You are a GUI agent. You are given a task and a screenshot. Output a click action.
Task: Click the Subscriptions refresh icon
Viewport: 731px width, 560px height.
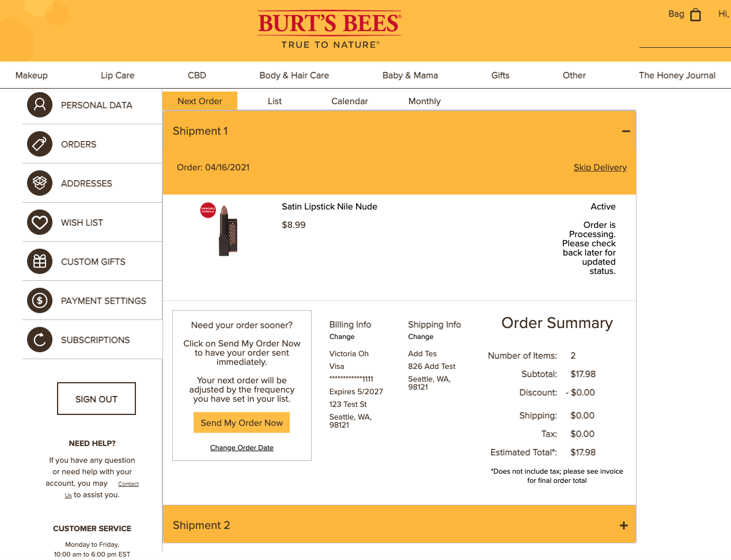(40, 340)
